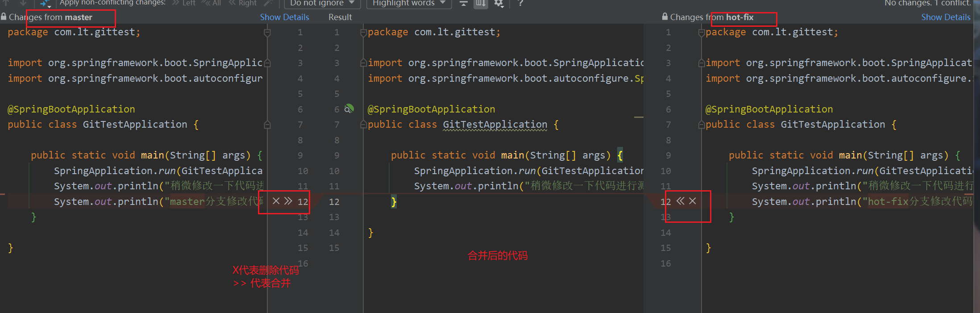Discard hot-fix change with X icon
The height and width of the screenshot is (313, 980).
pyautogui.click(x=693, y=201)
